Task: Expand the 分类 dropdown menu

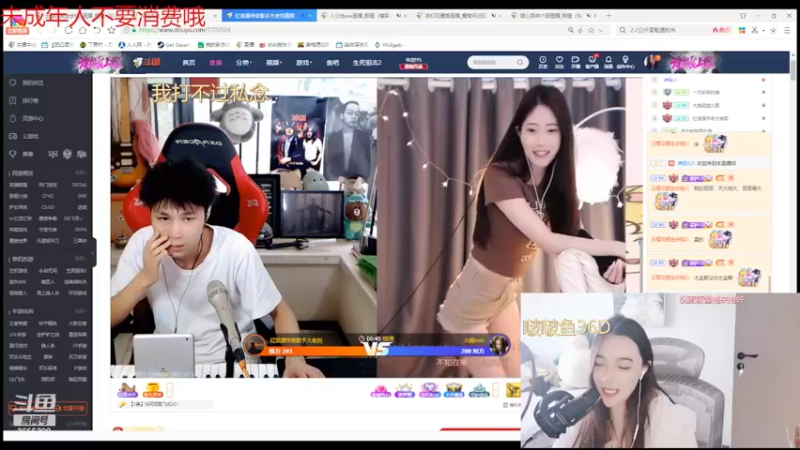Action: coord(244,63)
